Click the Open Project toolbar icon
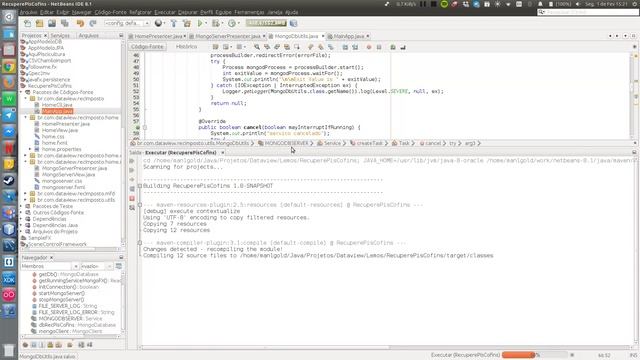 point(52,24)
